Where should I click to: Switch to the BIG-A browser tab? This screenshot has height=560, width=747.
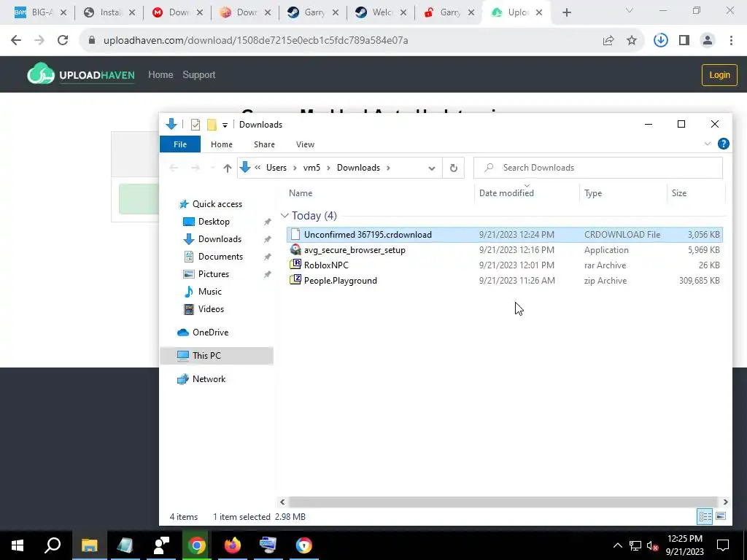tap(40, 13)
